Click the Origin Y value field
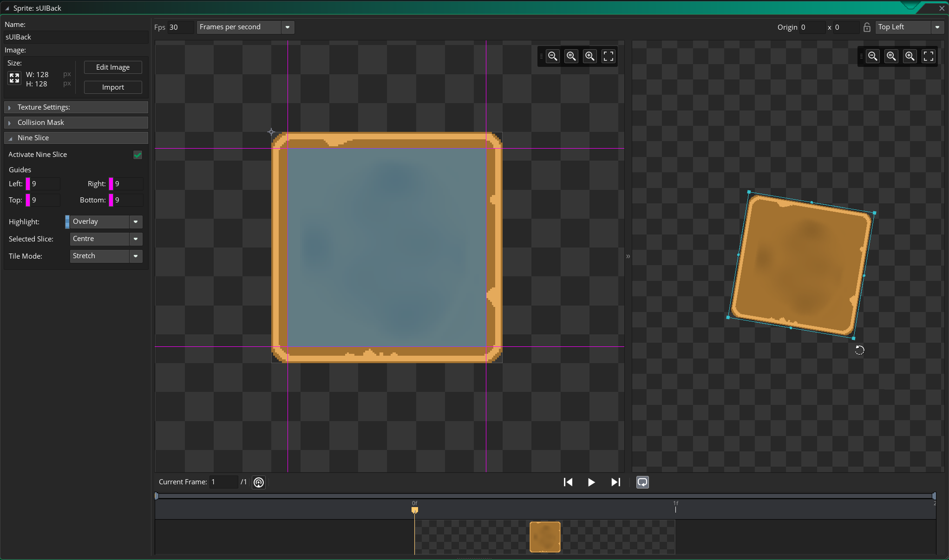This screenshot has width=949, height=560. (846, 27)
